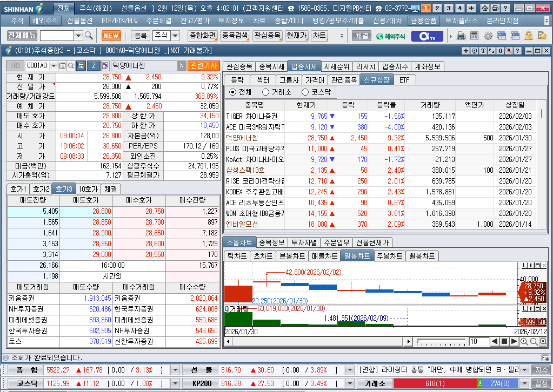Open the 주식 category dropdown in toolbar
The height and width of the screenshot is (392, 553).
tap(175, 36)
